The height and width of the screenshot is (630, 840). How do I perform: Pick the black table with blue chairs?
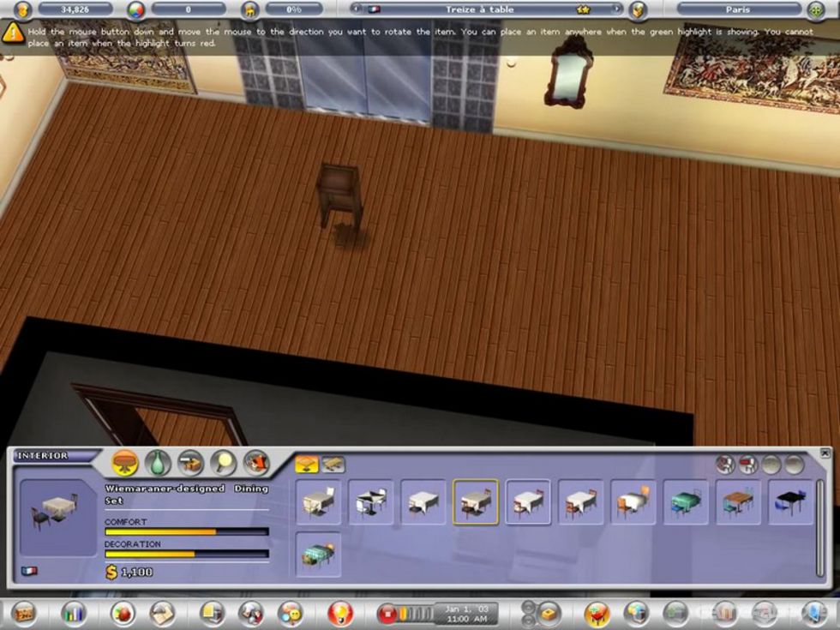point(790,502)
